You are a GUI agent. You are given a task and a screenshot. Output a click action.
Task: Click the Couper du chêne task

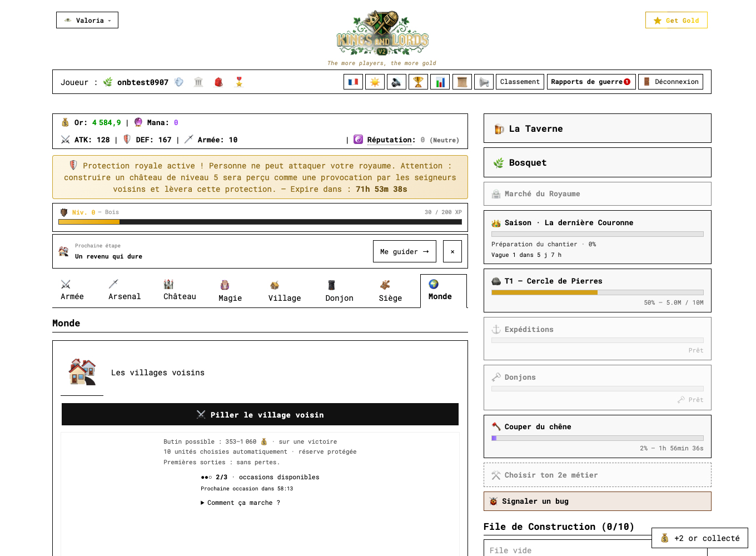click(x=598, y=436)
